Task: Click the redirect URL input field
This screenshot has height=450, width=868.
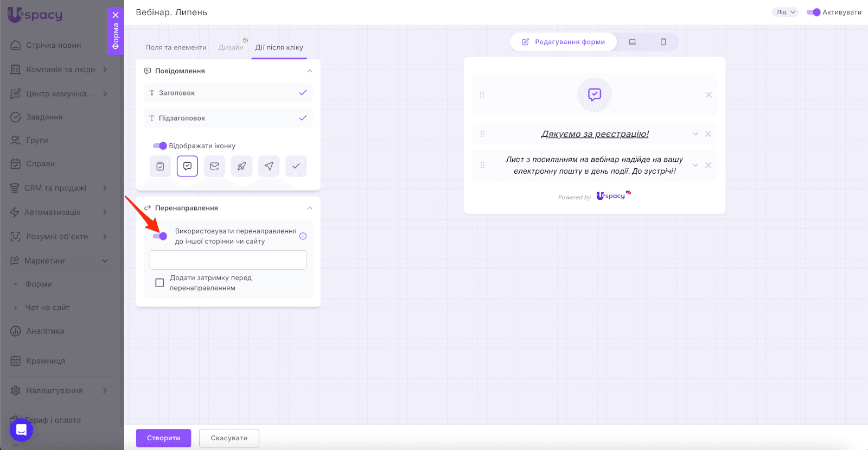Action: click(228, 260)
